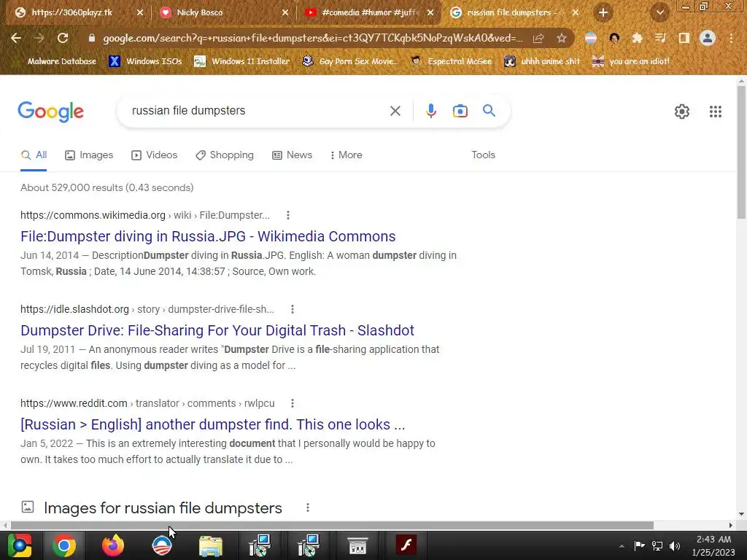Open a new browser tab

[603, 12]
